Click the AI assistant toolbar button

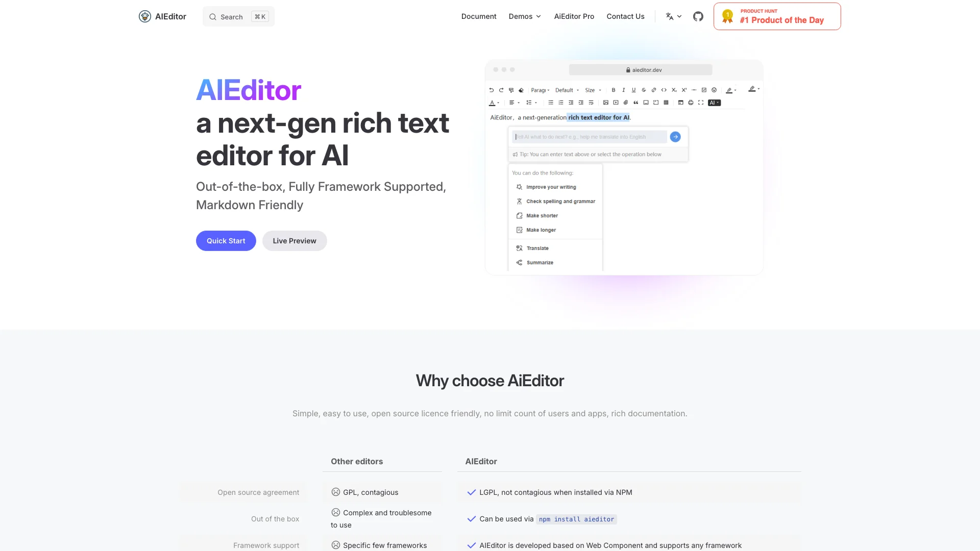pyautogui.click(x=714, y=102)
